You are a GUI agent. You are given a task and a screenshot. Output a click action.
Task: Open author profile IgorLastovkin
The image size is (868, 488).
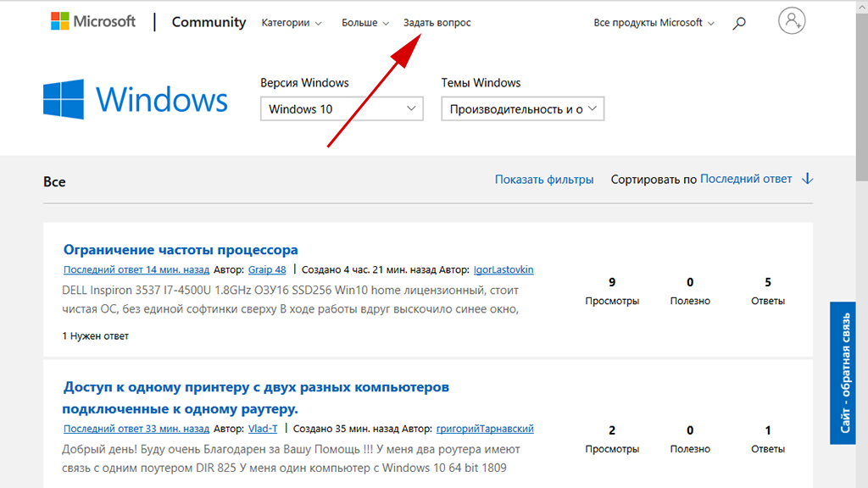coord(504,269)
